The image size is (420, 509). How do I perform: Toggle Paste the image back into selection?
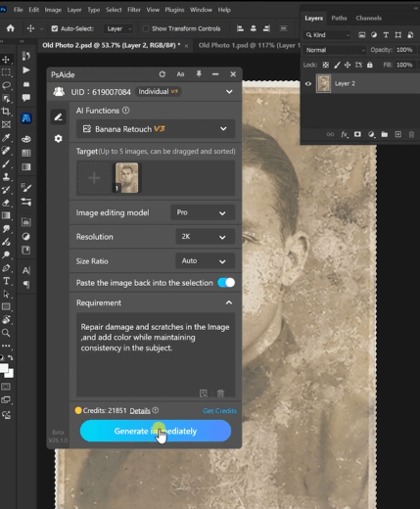coord(226,283)
